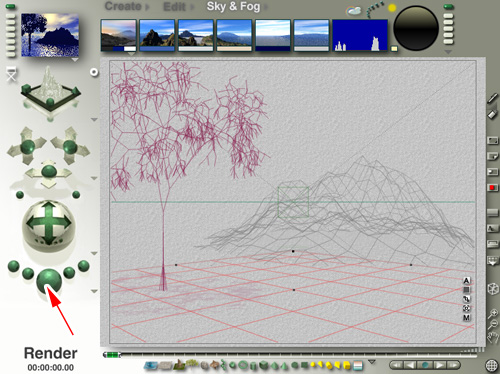Toggle the small yellow square beside blue preset
This screenshot has height=374, width=500.
pyautogui.click(x=394, y=49)
